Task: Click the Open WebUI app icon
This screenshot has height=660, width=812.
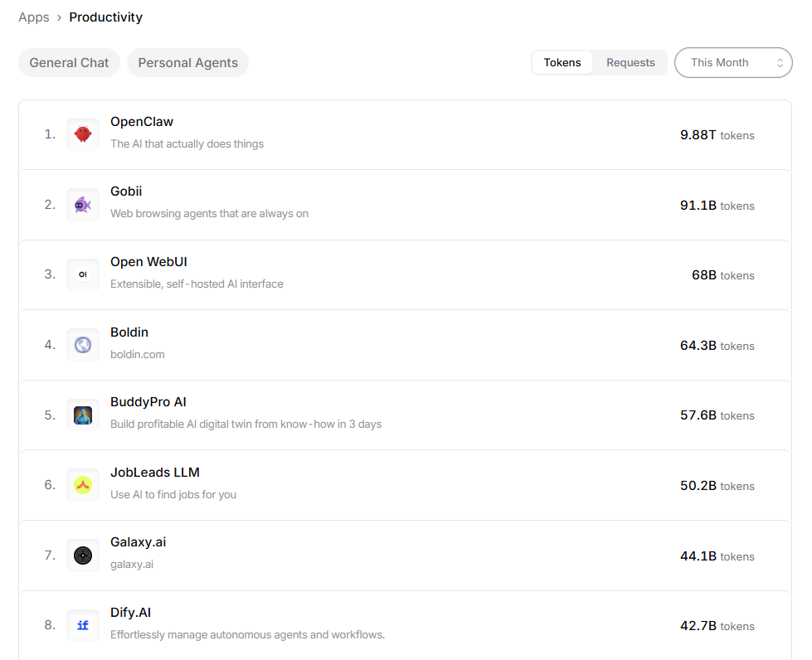Action: 83,274
